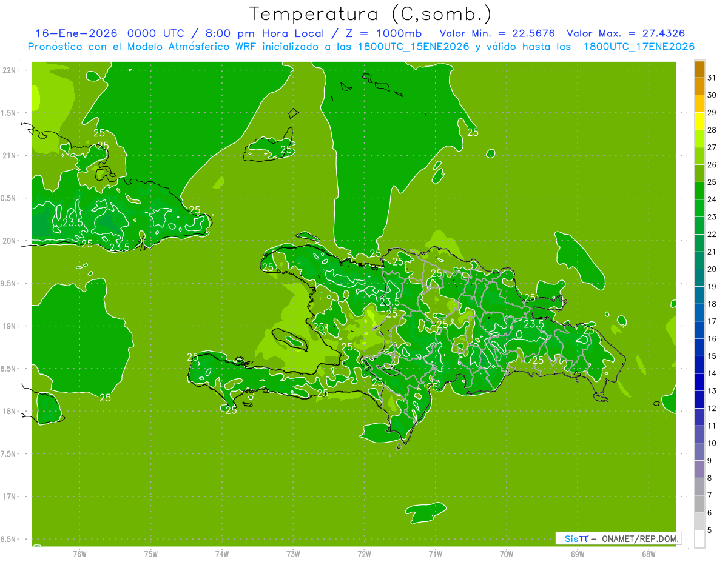
Task: Click the 18N latitude axis label
Action: pos(9,411)
